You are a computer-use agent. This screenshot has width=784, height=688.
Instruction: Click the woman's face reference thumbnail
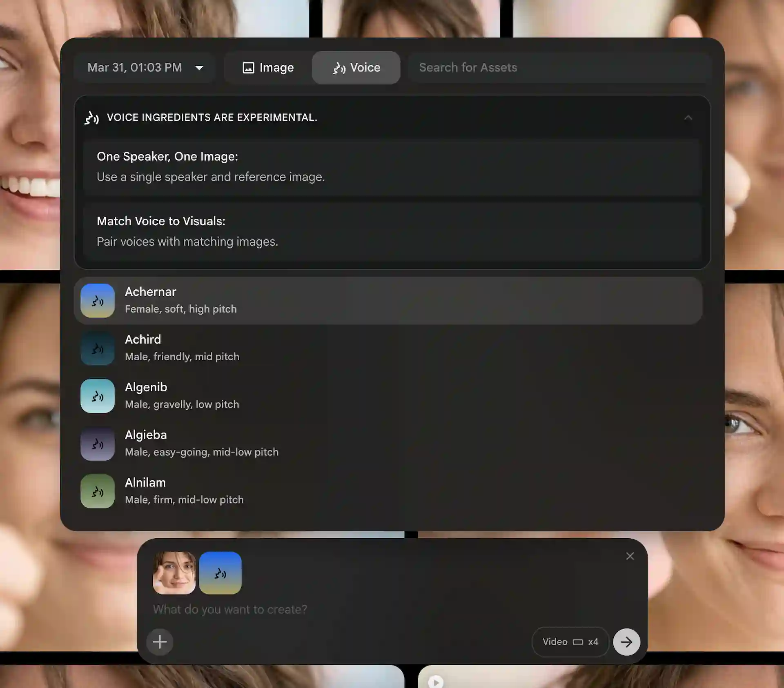coord(174,573)
